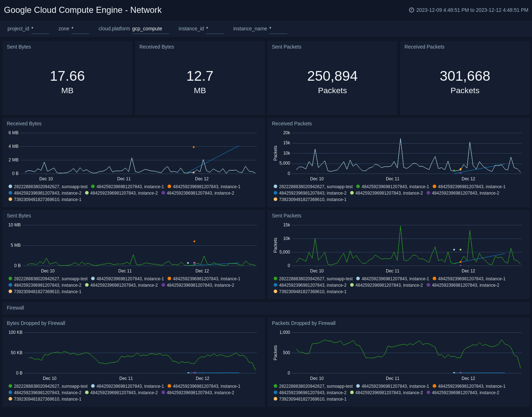Edit the zone filter field
This screenshot has height=417, width=532.
(80, 29)
